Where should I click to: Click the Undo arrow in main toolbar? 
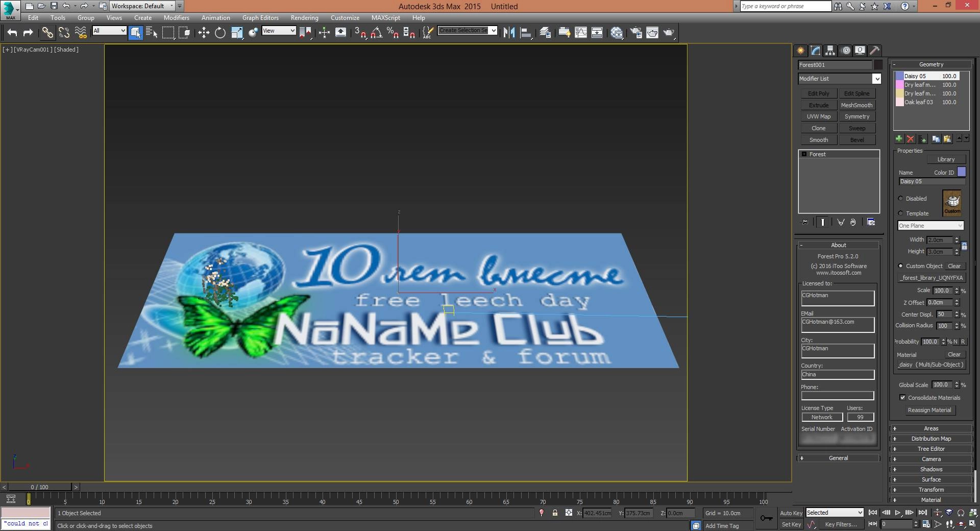click(x=12, y=33)
